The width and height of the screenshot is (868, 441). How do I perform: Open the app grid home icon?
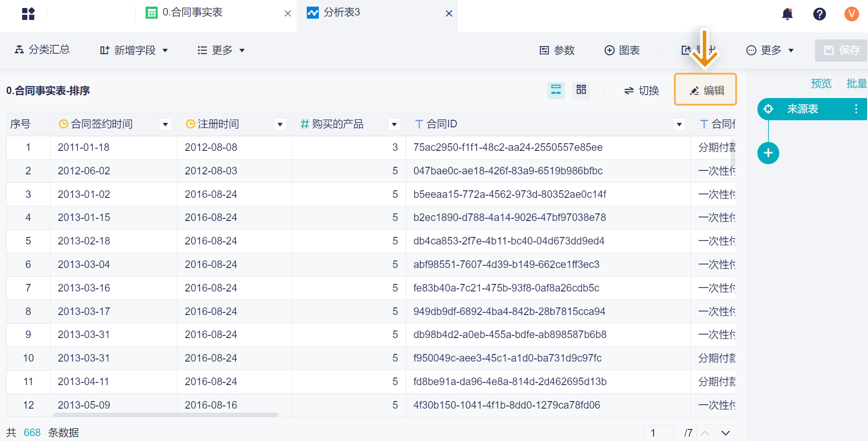(x=28, y=14)
